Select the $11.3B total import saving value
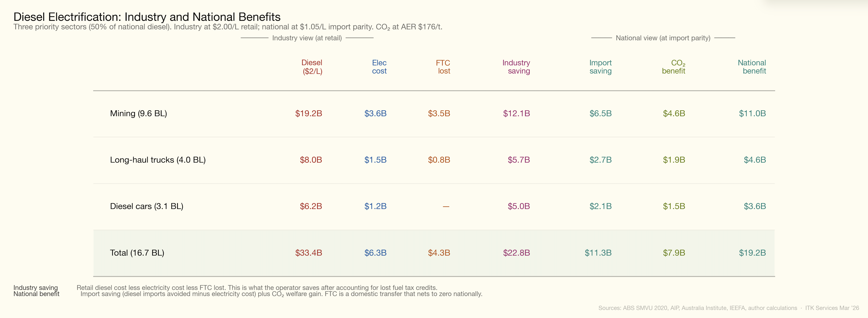 coord(598,253)
